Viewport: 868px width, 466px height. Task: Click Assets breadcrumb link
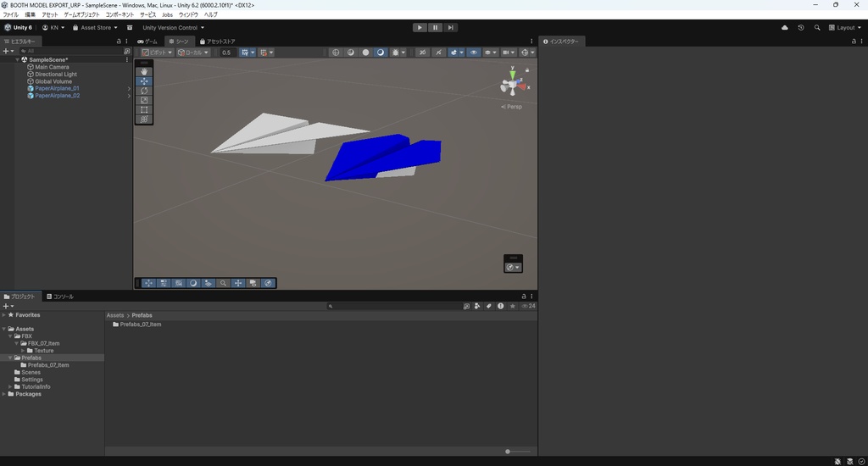pyautogui.click(x=115, y=315)
